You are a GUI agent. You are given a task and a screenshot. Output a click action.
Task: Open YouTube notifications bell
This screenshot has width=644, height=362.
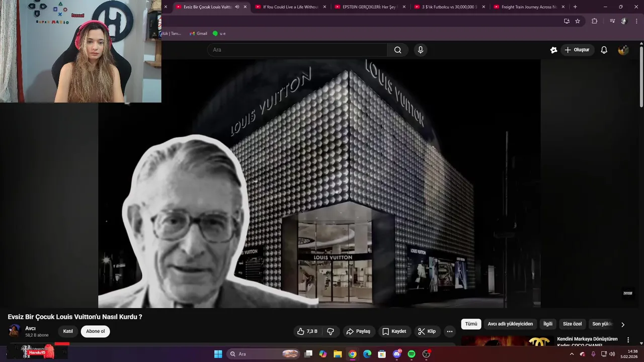click(604, 50)
